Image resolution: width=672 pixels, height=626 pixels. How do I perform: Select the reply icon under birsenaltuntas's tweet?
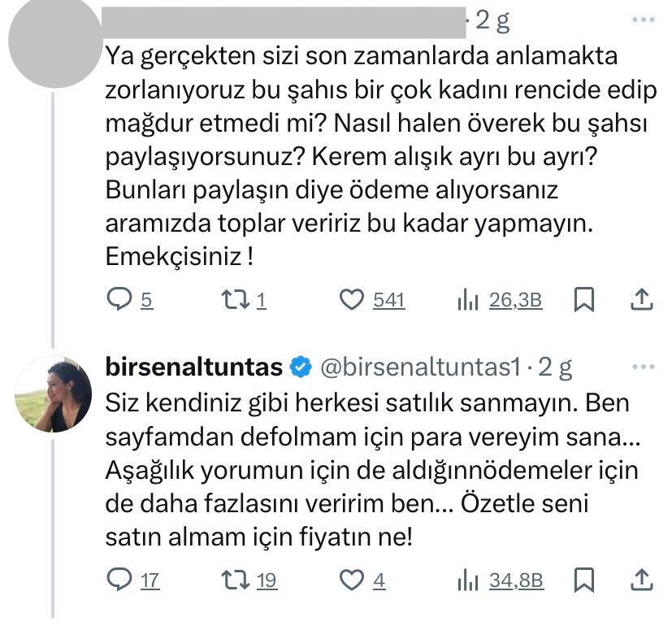[119, 580]
